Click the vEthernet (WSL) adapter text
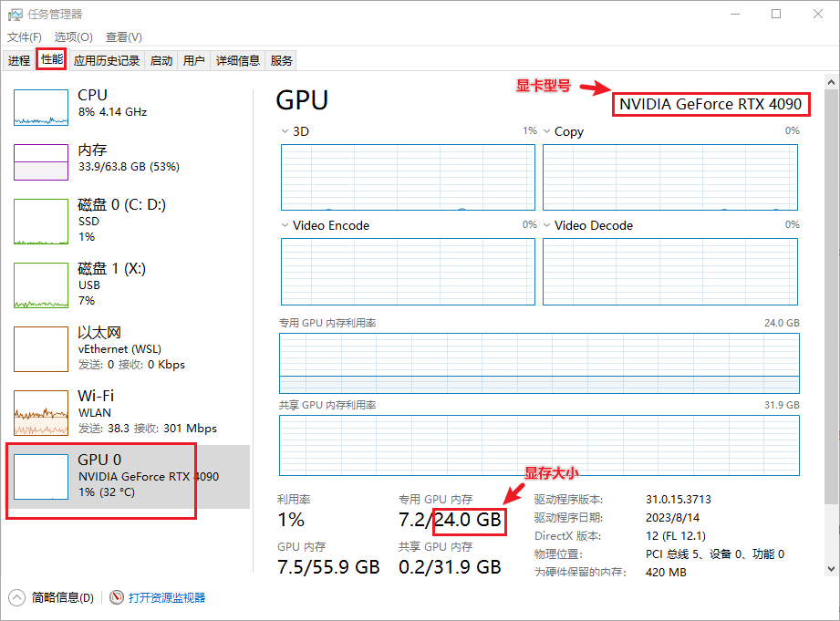Image resolution: width=840 pixels, height=621 pixels. click(x=119, y=349)
